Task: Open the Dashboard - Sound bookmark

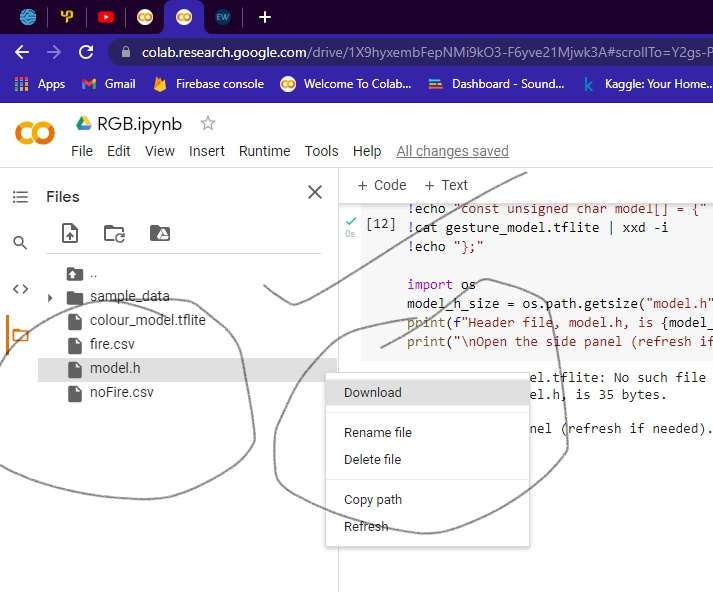Action: point(496,84)
